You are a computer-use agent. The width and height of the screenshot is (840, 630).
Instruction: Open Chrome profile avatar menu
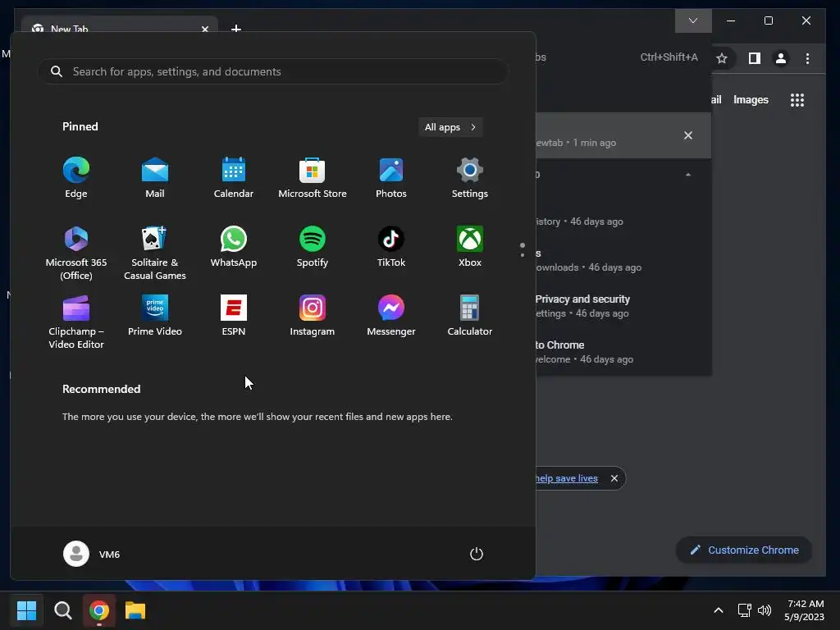point(781,58)
